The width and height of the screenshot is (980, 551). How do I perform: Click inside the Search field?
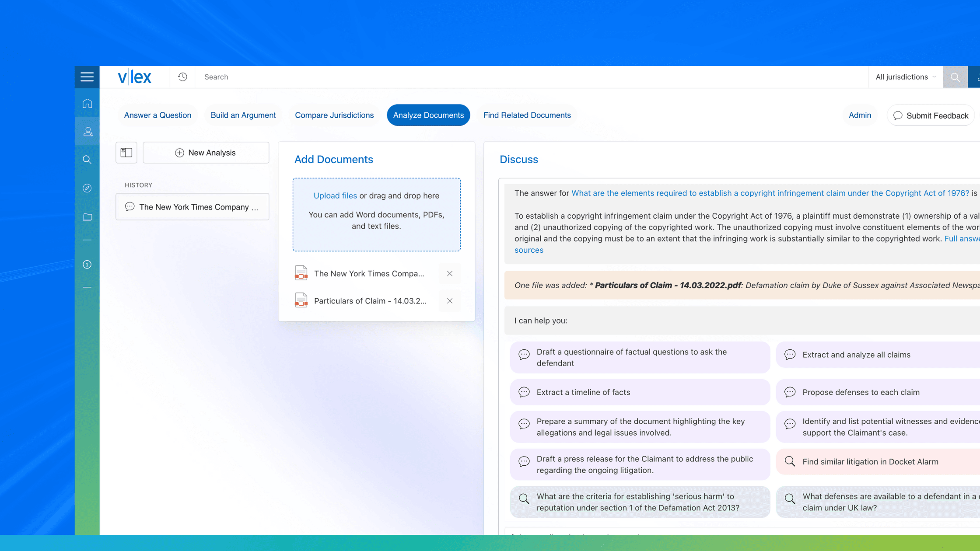[x=532, y=77]
